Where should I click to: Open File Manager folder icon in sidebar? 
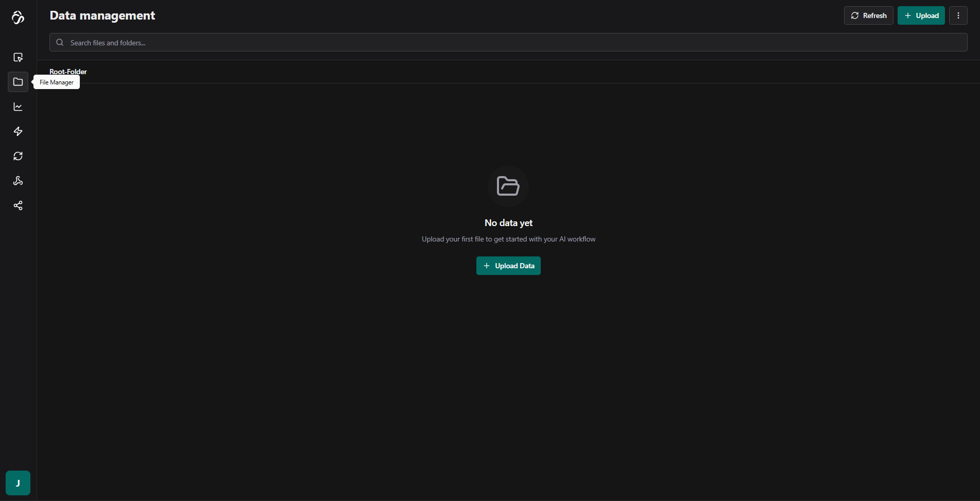pos(18,82)
